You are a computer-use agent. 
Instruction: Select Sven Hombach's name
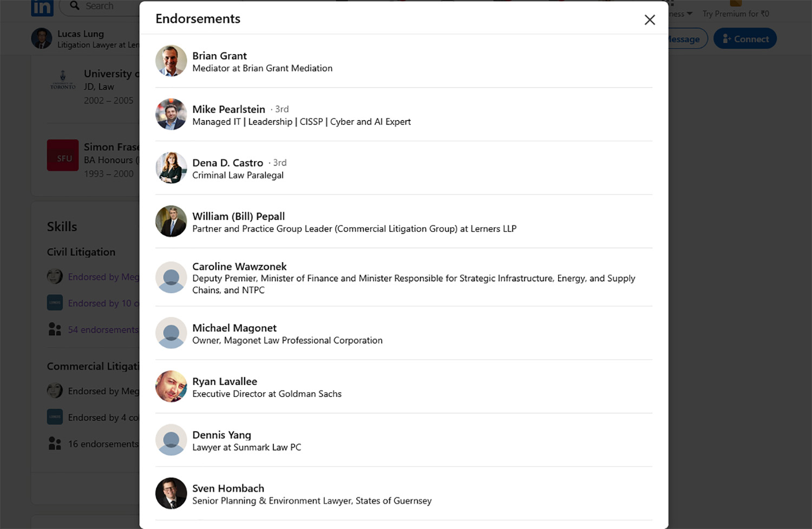pyautogui.click(x=228, y=488)
